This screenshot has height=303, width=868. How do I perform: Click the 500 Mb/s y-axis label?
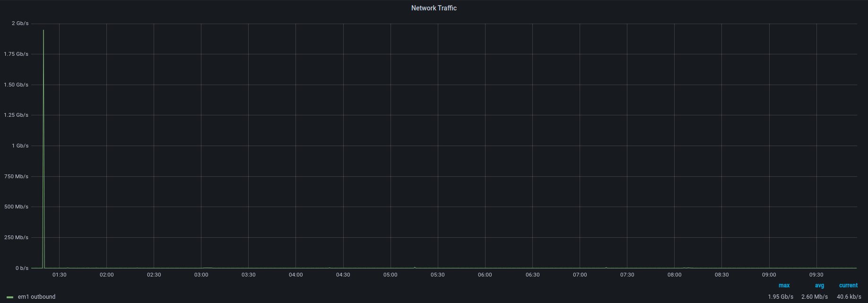coord(17,207)
